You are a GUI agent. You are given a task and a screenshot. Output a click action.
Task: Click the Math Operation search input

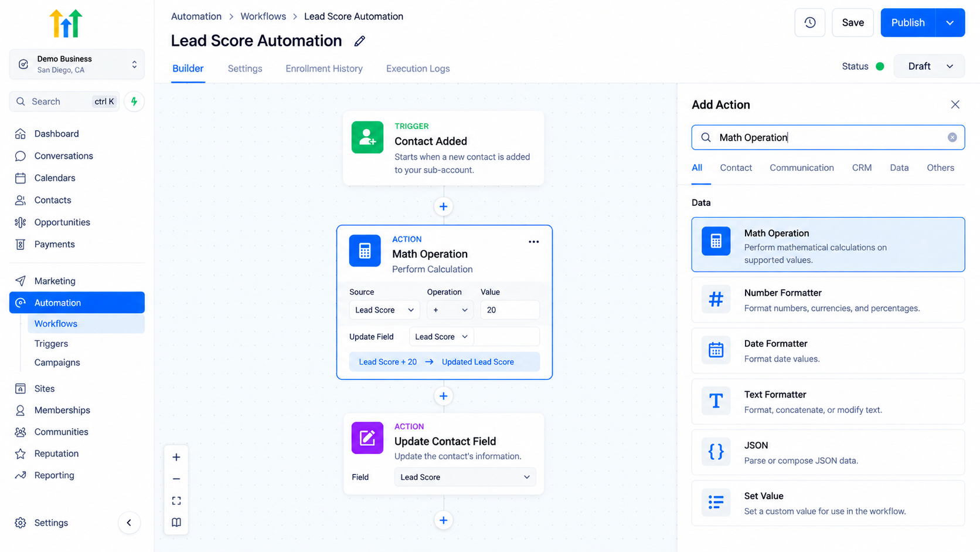click(x=828, y=137)
